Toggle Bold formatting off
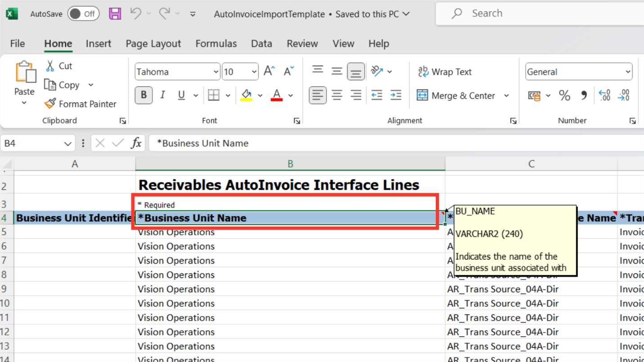Viewport: 644px width, 362px height. tap(143, 95)
